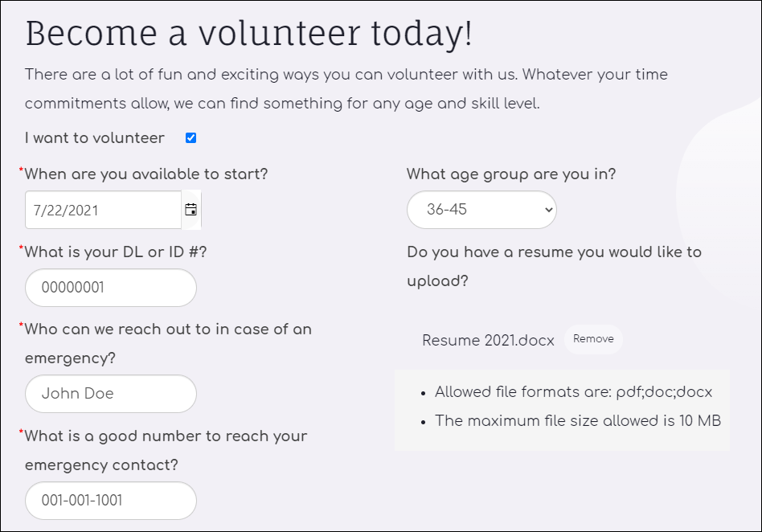The image size is (762, 532).
Task: Click the emergency contact number question label
Action: click(x=166, y=450)
